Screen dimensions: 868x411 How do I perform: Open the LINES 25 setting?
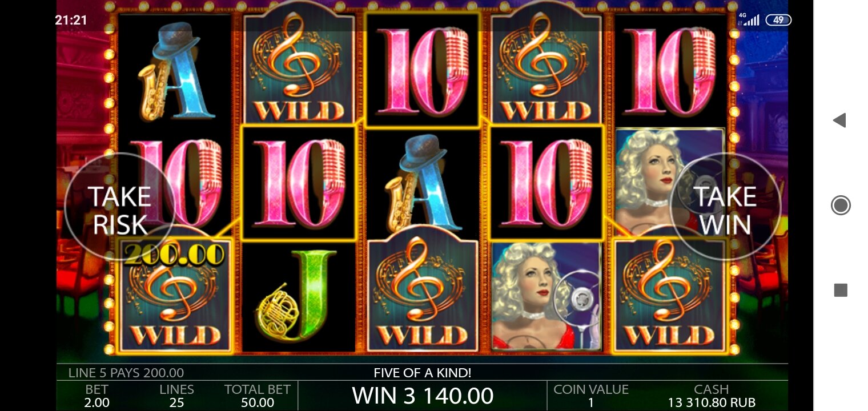[176, 396]
